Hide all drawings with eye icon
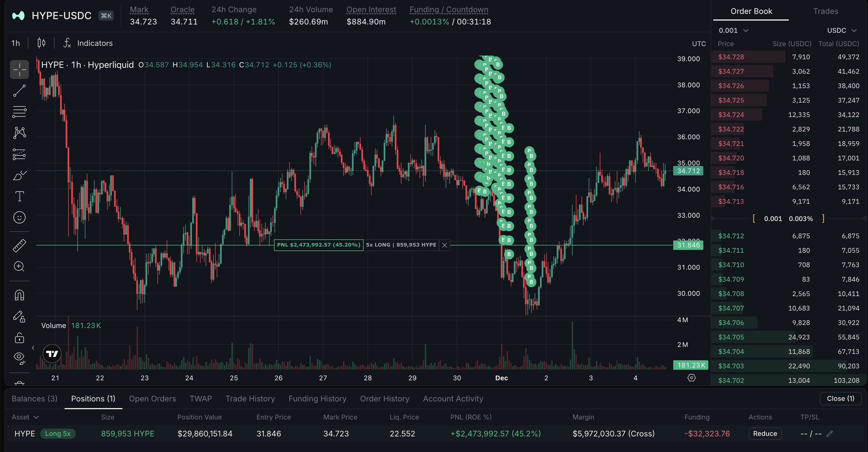 click(20, 358)
